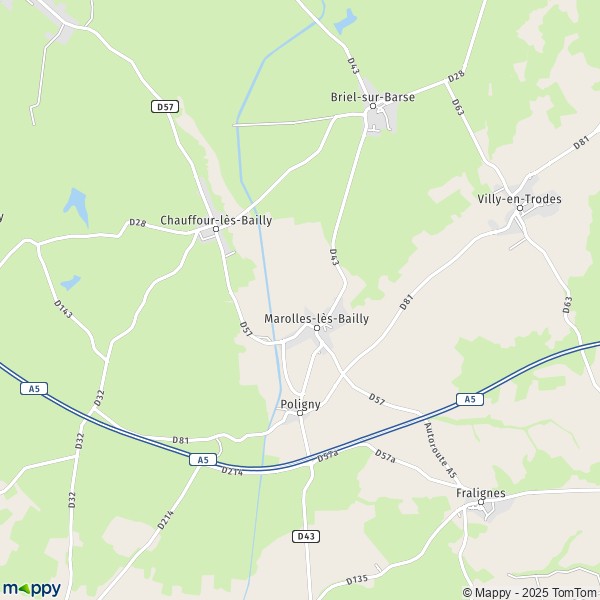The width and height of the screenshot is (600, 600).
Task: Click the D81 label near Marolles
Action: [x=406, y=302]
